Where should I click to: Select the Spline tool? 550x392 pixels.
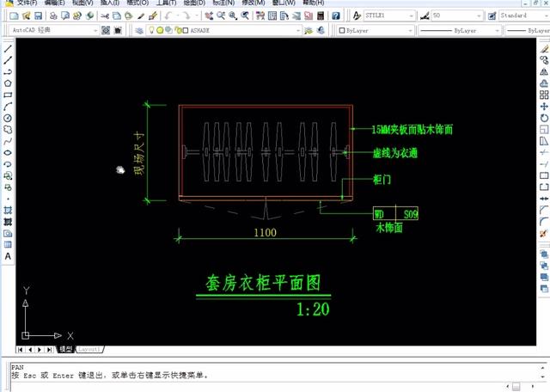click(8, 141)
